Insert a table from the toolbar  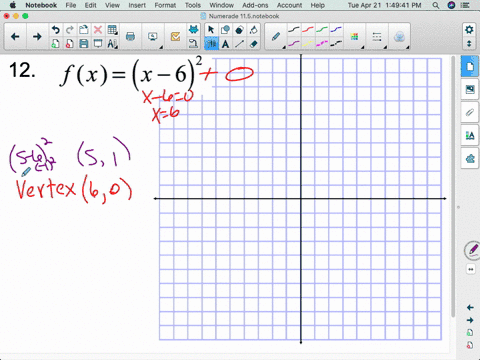[112, 30]
